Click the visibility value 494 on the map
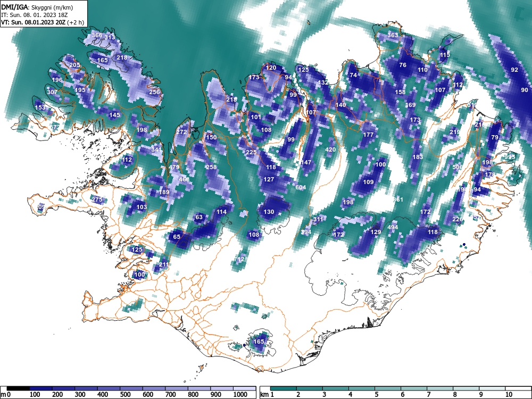532x399 pixels. pos(393,227)
